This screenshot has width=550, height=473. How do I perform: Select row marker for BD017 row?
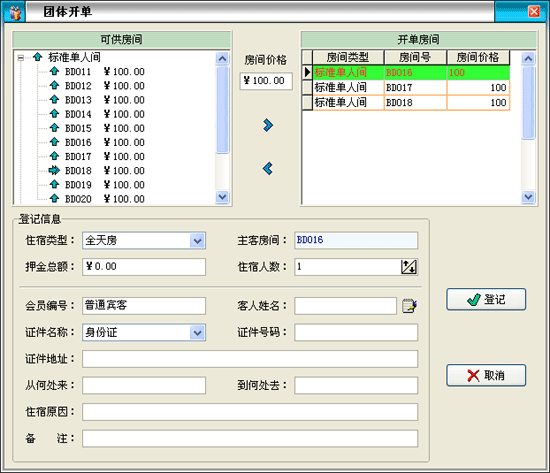click(307, 87)
